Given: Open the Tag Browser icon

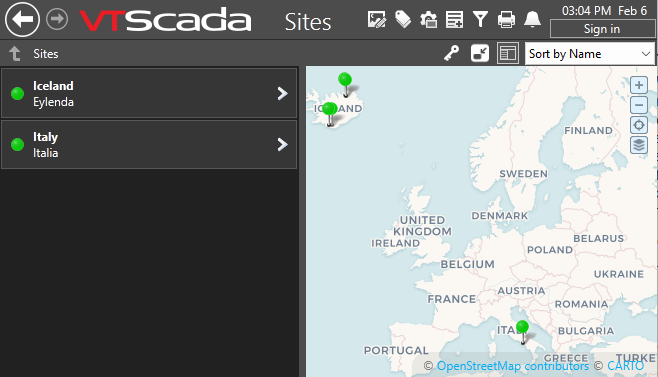Looking at the screenshot, I should 403,20.
